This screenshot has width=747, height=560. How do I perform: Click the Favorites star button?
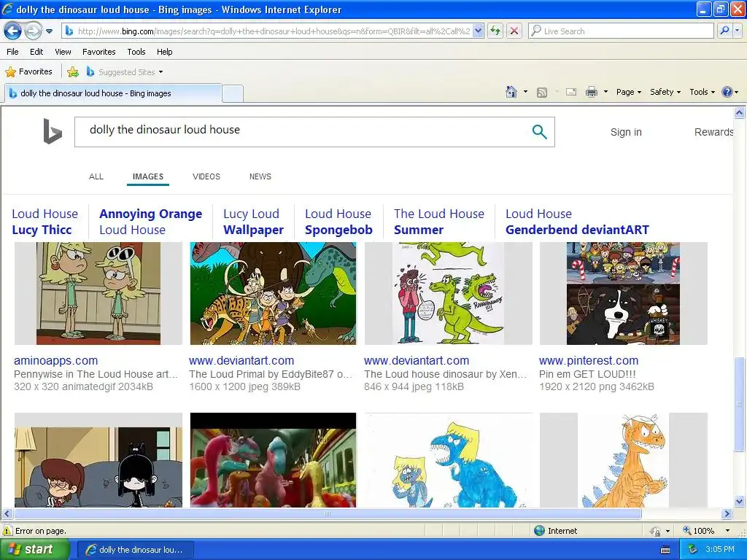coord(29,72)
